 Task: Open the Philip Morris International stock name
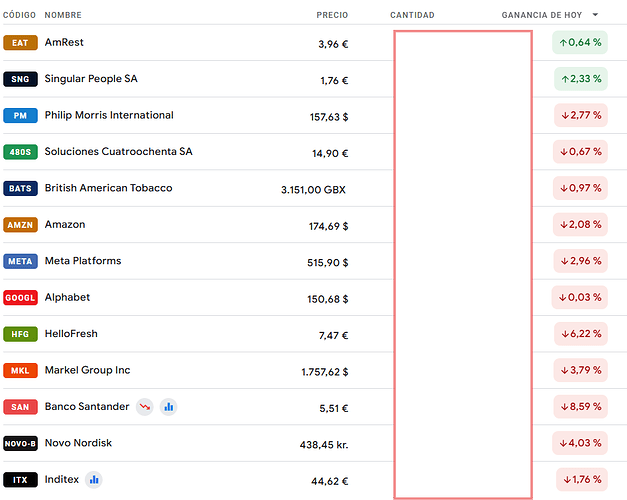point(109,115)
